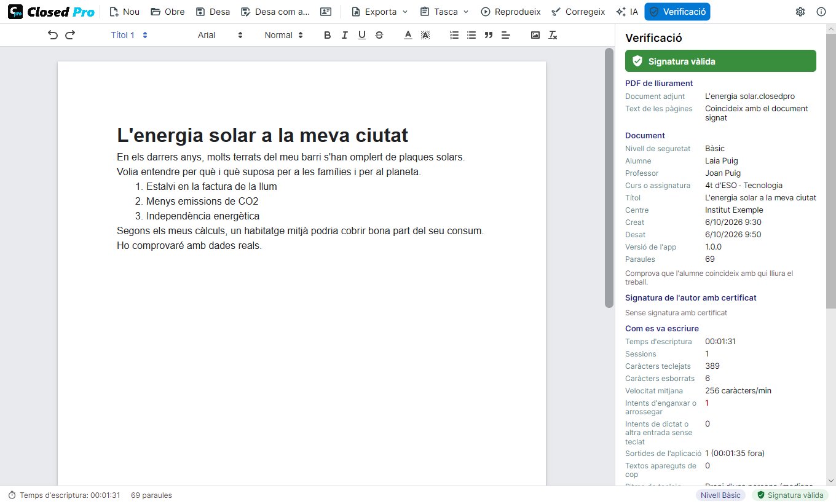The width and height of the screenshot is (836, 504).
Task: Click list item Menys emissions de CO2
Action: coord(202,201)
